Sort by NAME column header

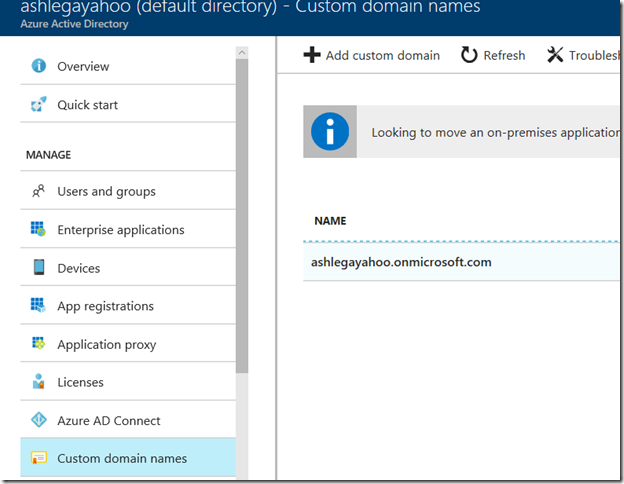[x=330, y=221]
